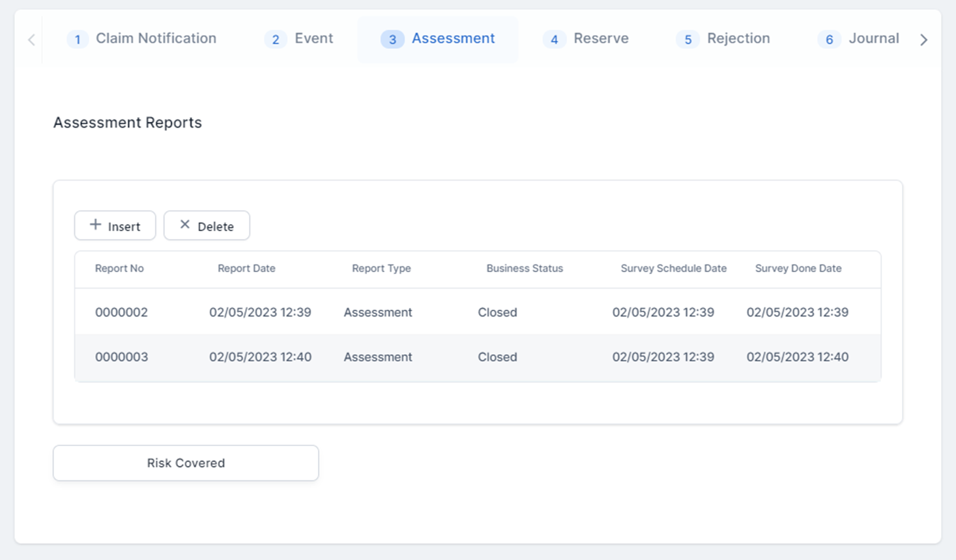Viewport: 956px width, 560px height.
Task: Go to the Reserve tab
Action: tap(586, 39)
